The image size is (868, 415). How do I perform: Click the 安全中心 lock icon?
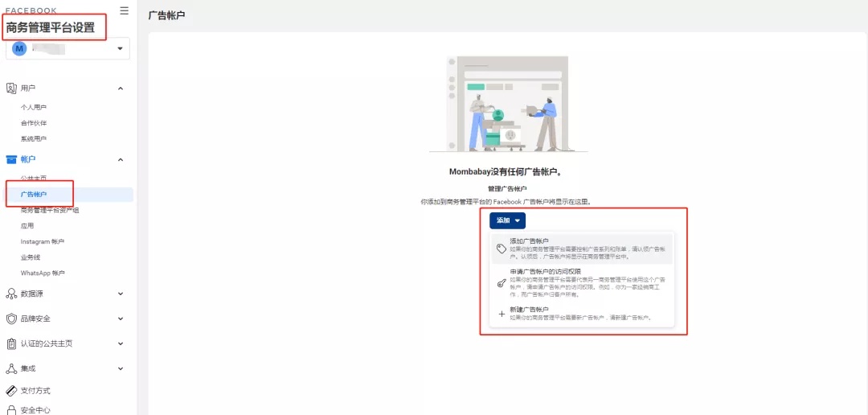[11, 409]
